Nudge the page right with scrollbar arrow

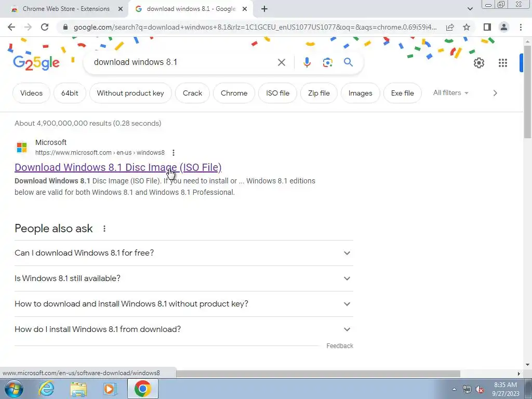[x=519, y=374]
